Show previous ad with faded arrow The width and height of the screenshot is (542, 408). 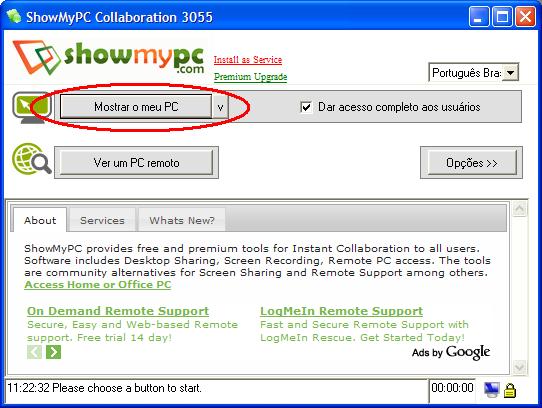point(34,352)
